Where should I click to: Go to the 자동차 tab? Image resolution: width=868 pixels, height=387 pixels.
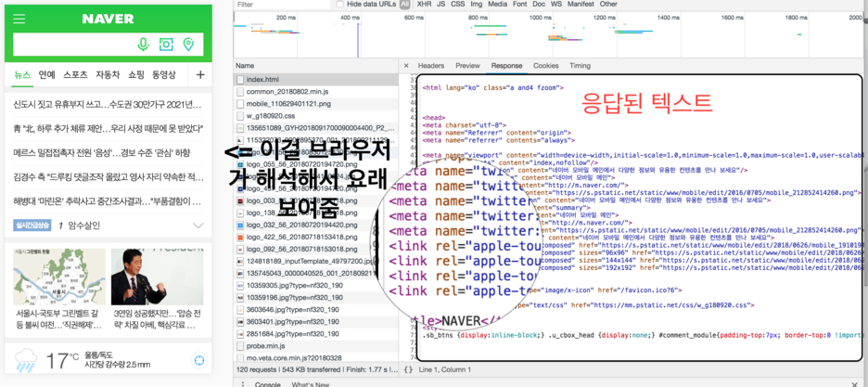[x=108, y=75]
